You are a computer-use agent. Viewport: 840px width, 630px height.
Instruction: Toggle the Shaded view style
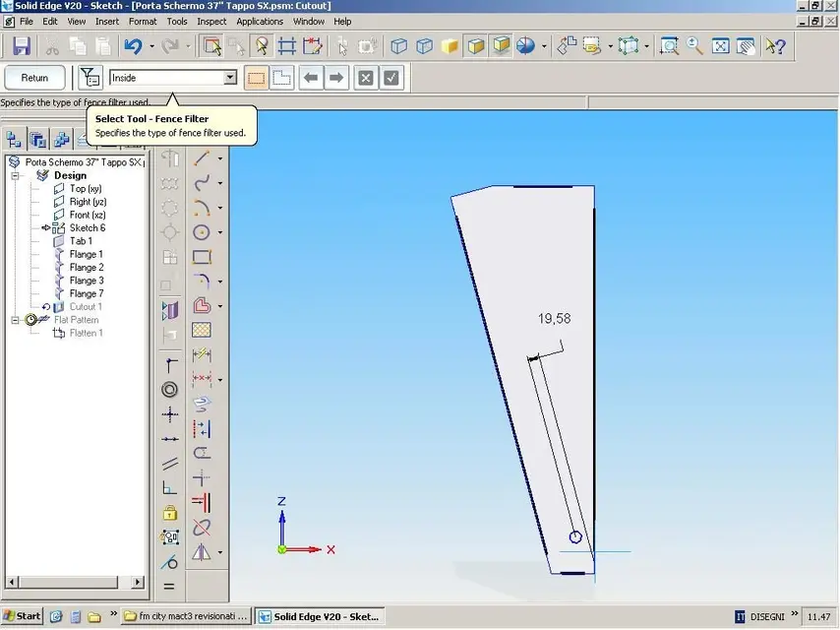(x=450, y=46)
